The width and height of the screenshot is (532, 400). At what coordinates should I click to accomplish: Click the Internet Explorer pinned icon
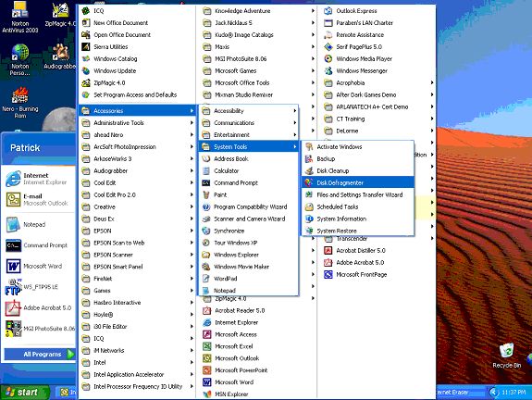click(x=13, y=179)
